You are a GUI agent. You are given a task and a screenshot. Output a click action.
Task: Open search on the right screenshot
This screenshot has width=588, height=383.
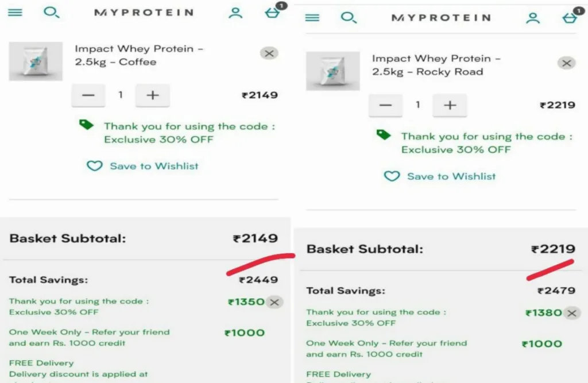click(349, 18)
